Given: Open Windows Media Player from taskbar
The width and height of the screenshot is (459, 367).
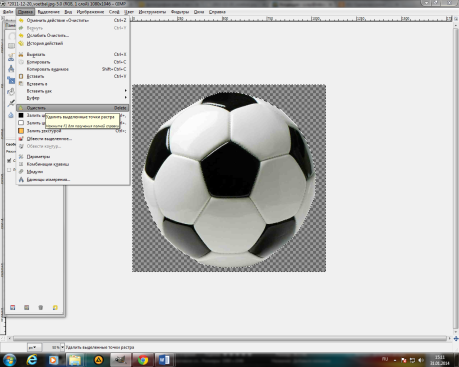Looking at the screenshot, I should point(53,360).
